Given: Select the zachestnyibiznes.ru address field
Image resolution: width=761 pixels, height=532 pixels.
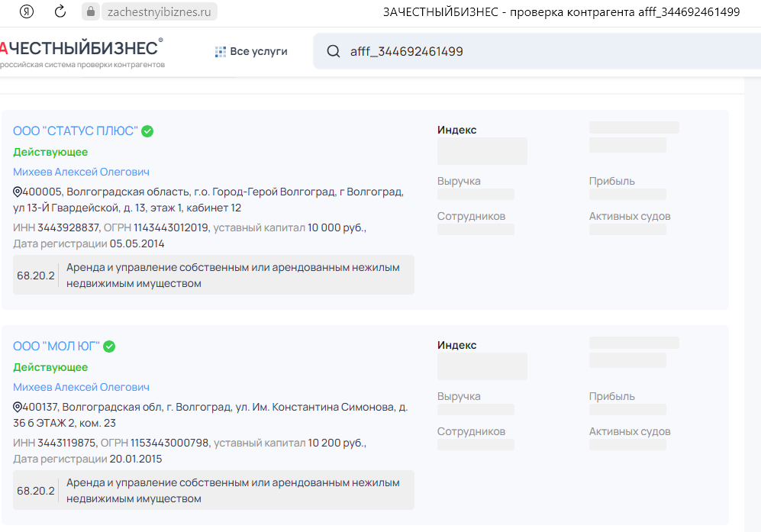Looking at the screenshot, I should (x=160, y=11).
